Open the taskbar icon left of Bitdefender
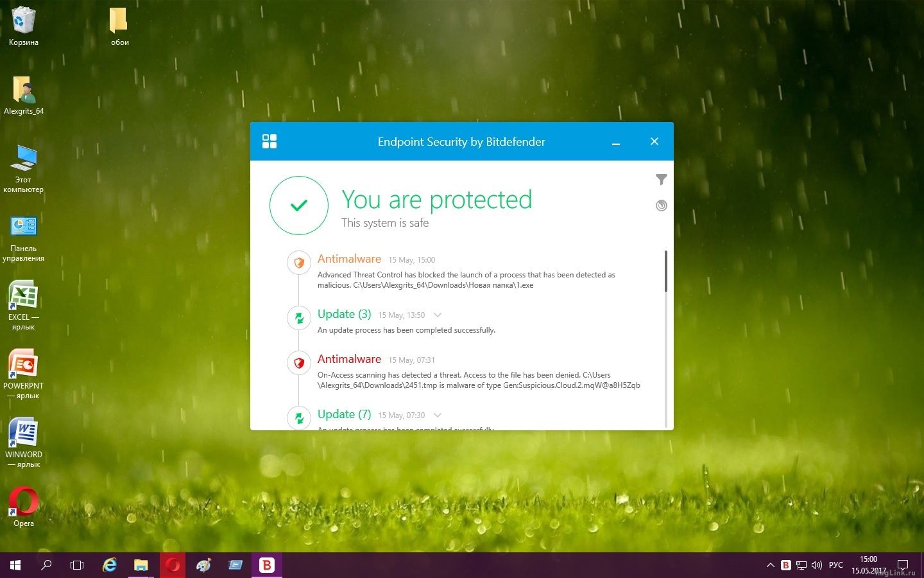The image size is (924, 578). (235, 565)
